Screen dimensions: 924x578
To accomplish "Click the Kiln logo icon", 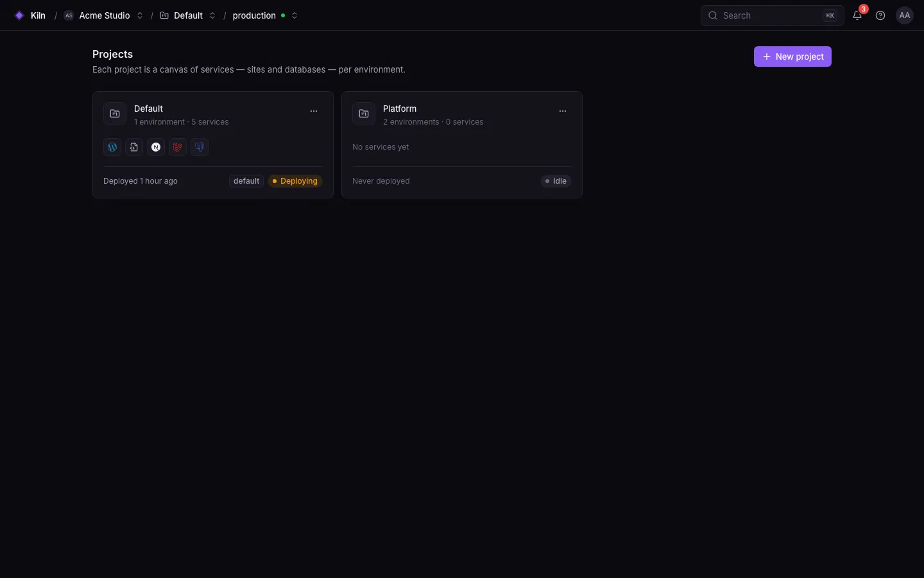I will coord(19,15).
